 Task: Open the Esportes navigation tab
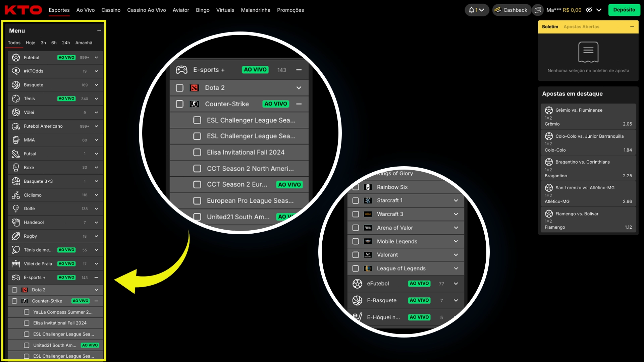(x=59, y=10)
